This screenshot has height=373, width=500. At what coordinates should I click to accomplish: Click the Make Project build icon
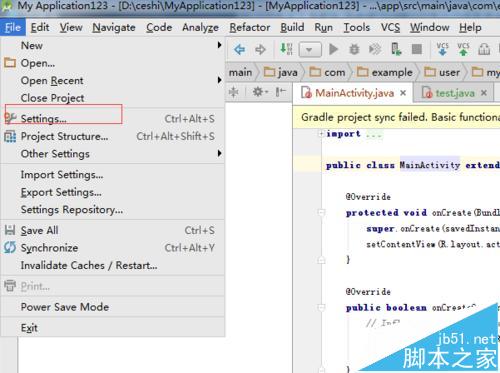tap(286, 49)
